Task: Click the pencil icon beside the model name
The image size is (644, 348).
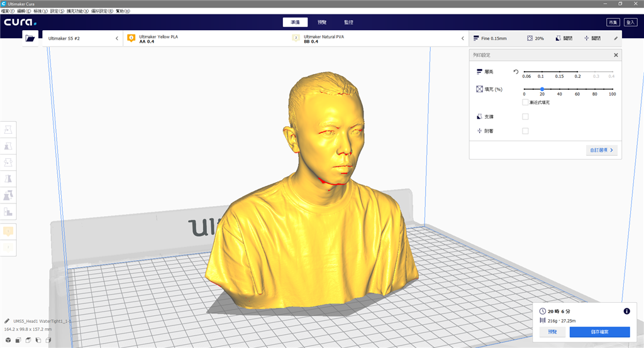Action: (7, 320)
